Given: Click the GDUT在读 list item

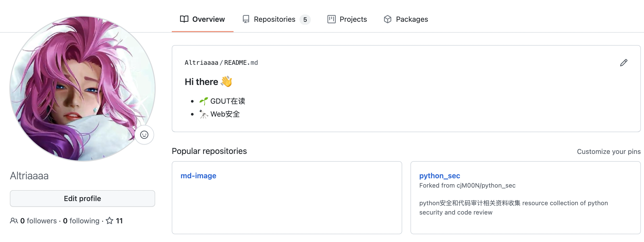Looking at the screenshot, I should [x=222, y=101].
